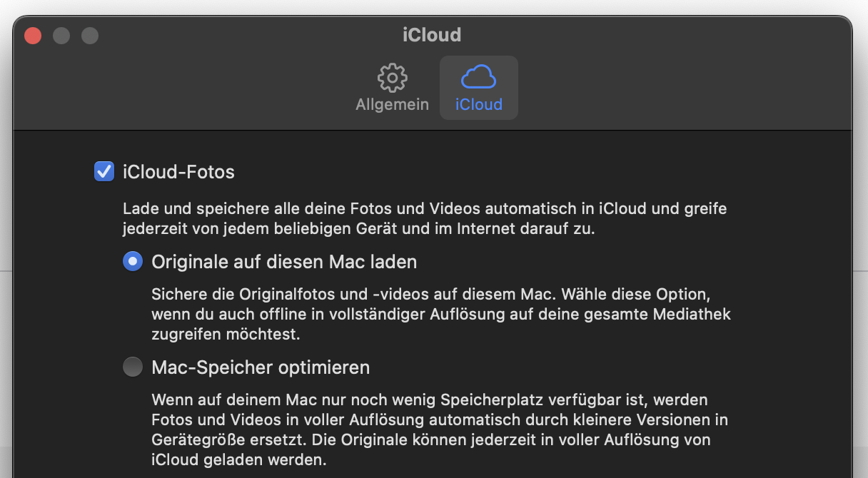Select the iCloud tab label
This screenshot has width=868, height=478.
[x=479, y=104]
